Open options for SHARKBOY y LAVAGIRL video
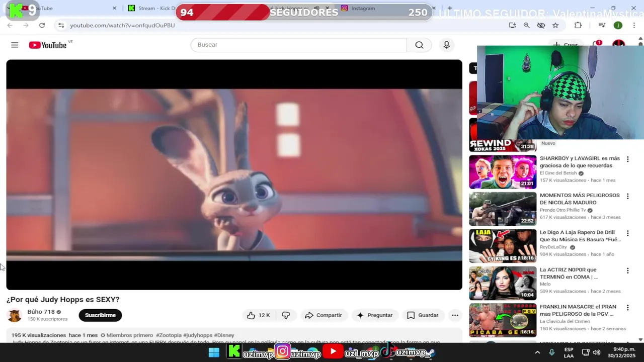Viewport: 644px width, 362px height. pyautogui.click(x=627, y=159)
